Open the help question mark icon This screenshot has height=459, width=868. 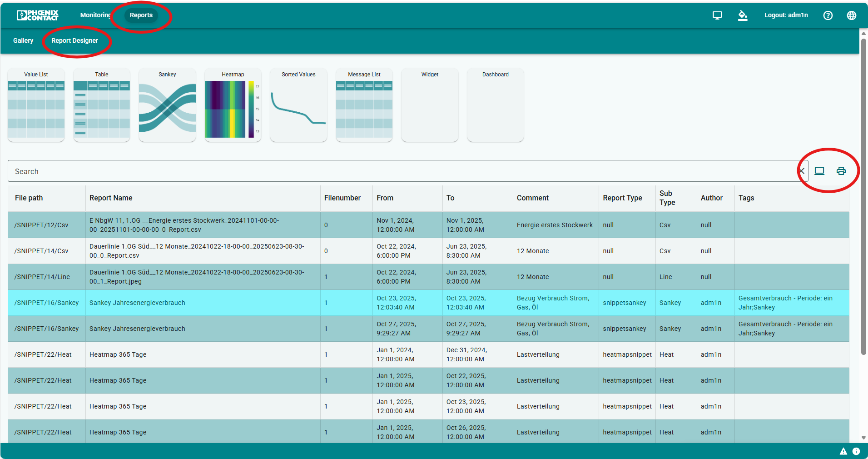click(x=828, y=15)
